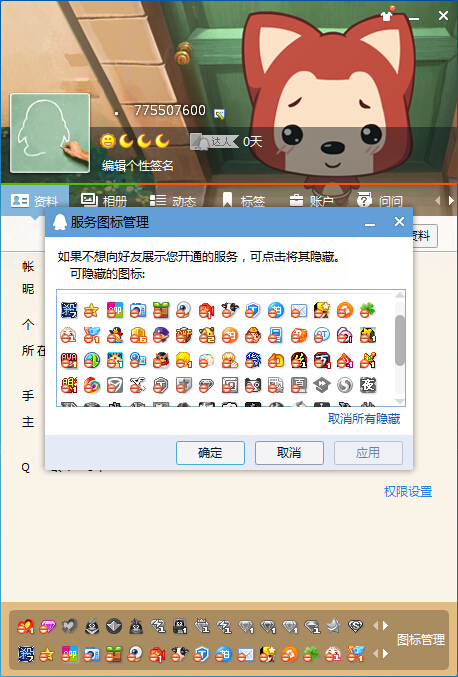Click the 取消 button in the dialog
Image resolution: width=458 pixels, height=677 pixels.
point(289,452)
